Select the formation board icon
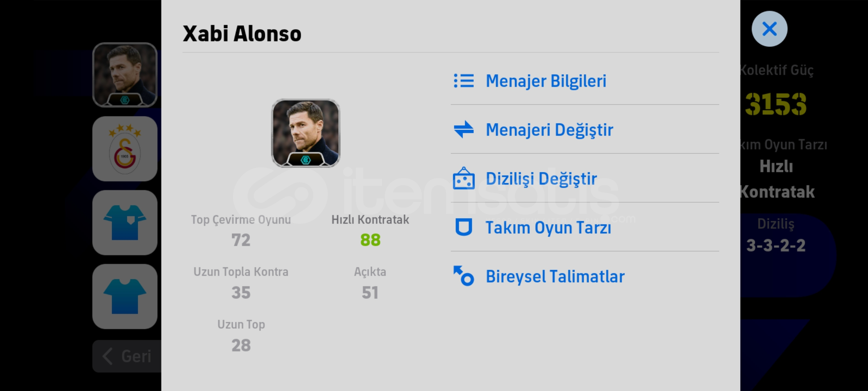The image size is (868, 391). pyautogui.click(x=464, y=178)
